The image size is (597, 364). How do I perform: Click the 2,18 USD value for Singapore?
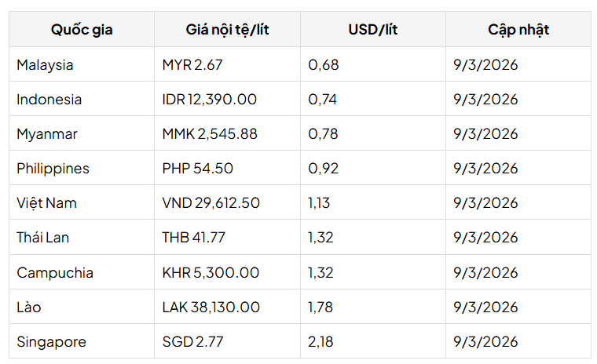coord(323,342)
